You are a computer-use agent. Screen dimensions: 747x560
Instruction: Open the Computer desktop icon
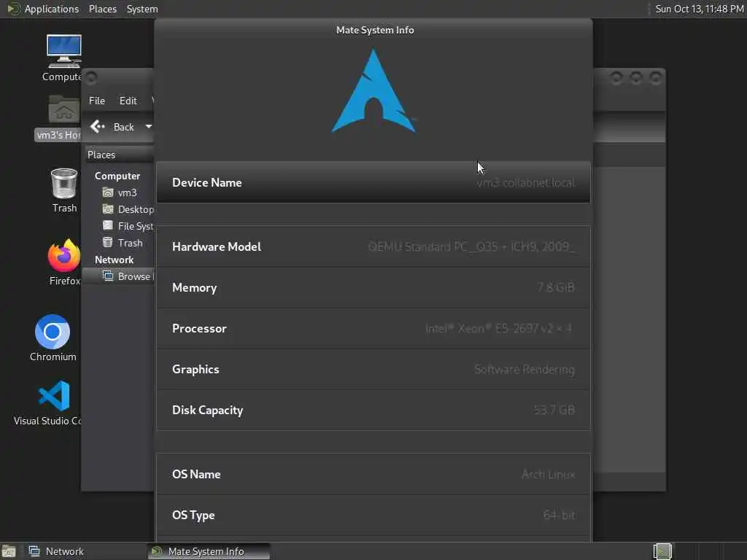(64, 52)
